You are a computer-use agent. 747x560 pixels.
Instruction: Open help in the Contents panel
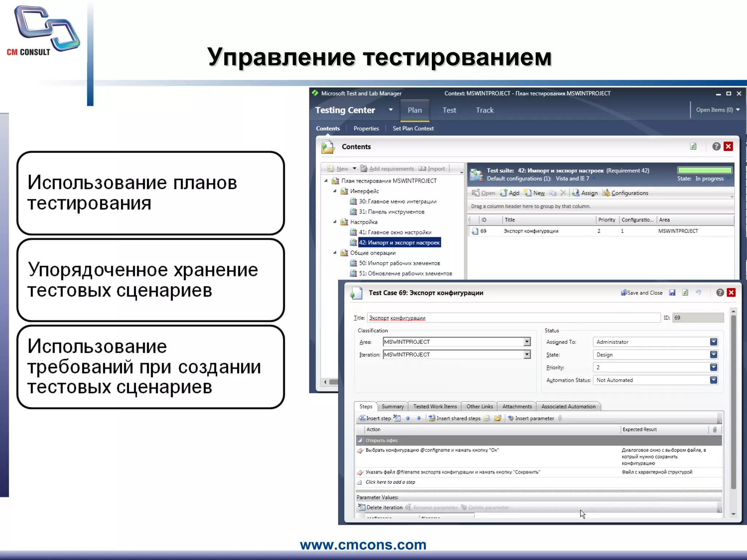pos(716,147)
